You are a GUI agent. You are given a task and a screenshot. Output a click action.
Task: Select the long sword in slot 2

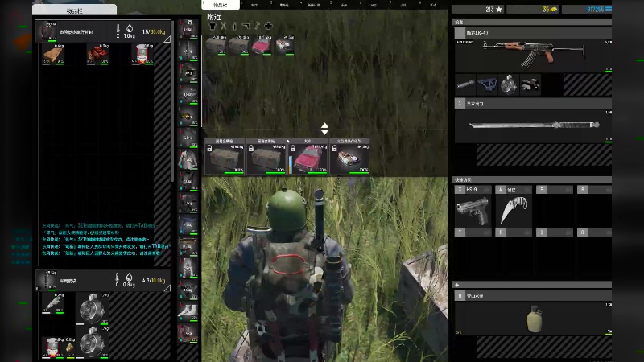coord(535,125)
